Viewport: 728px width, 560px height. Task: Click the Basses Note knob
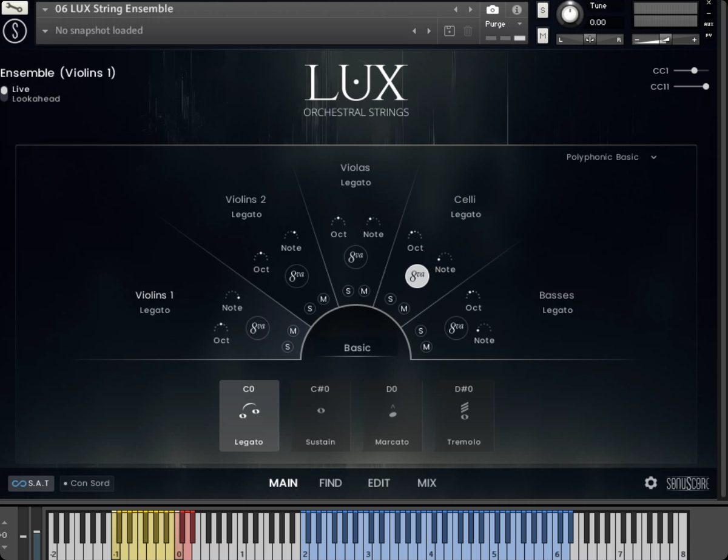[x=484, y=329]
